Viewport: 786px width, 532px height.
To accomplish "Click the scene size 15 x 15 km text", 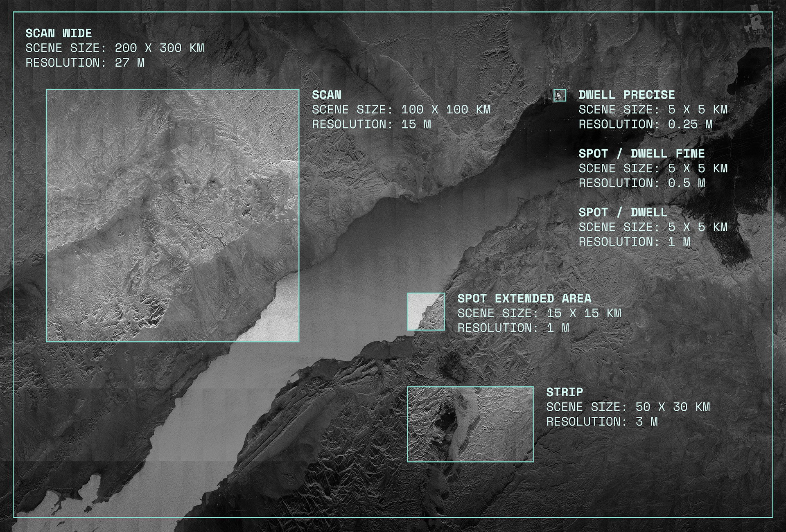I will [x=539, y=313].
